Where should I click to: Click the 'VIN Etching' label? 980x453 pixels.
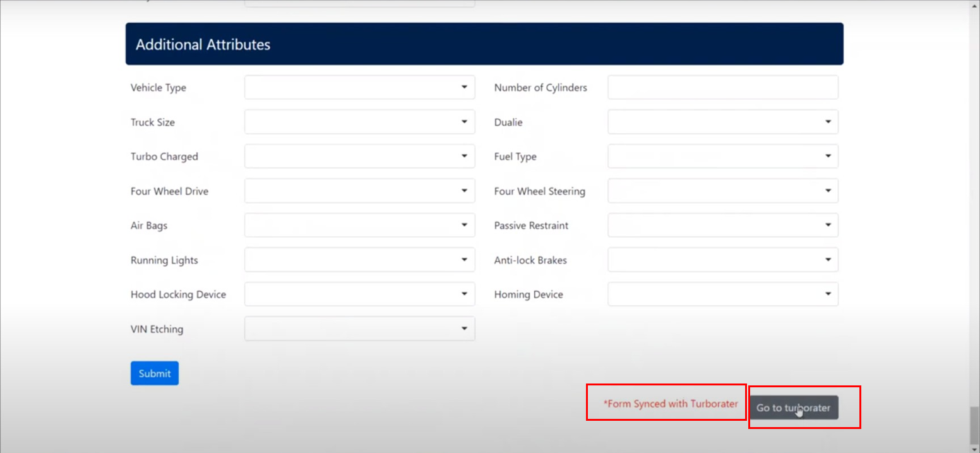(157, 329)
